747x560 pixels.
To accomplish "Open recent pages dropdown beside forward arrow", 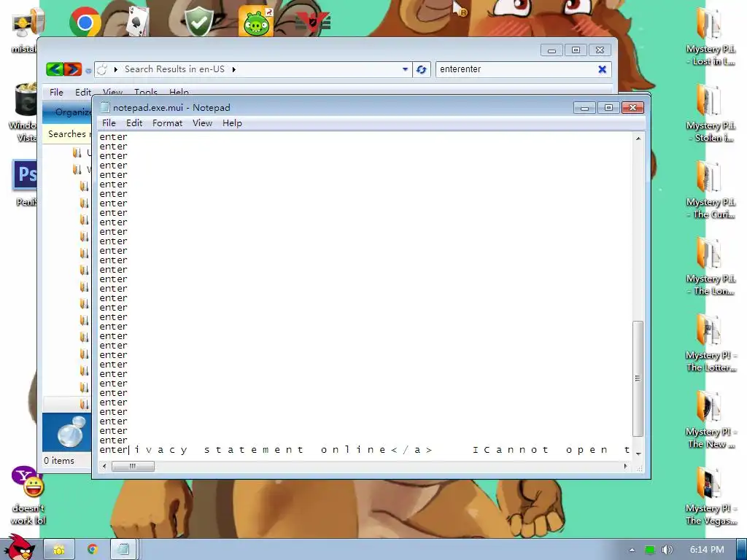I will tap(88, 71).
